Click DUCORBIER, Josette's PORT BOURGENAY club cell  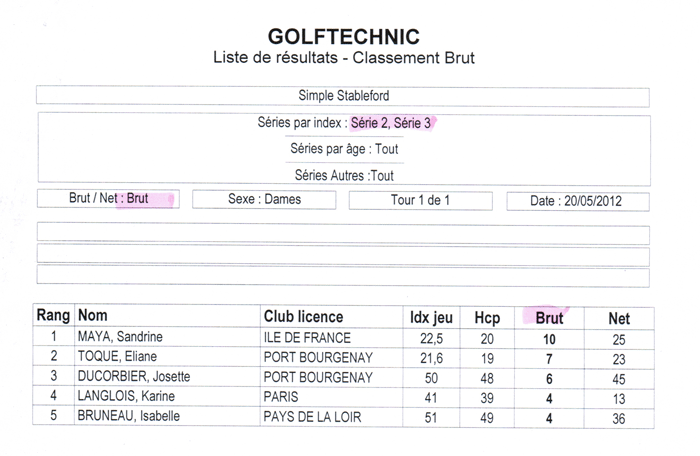tap(331, 377)
